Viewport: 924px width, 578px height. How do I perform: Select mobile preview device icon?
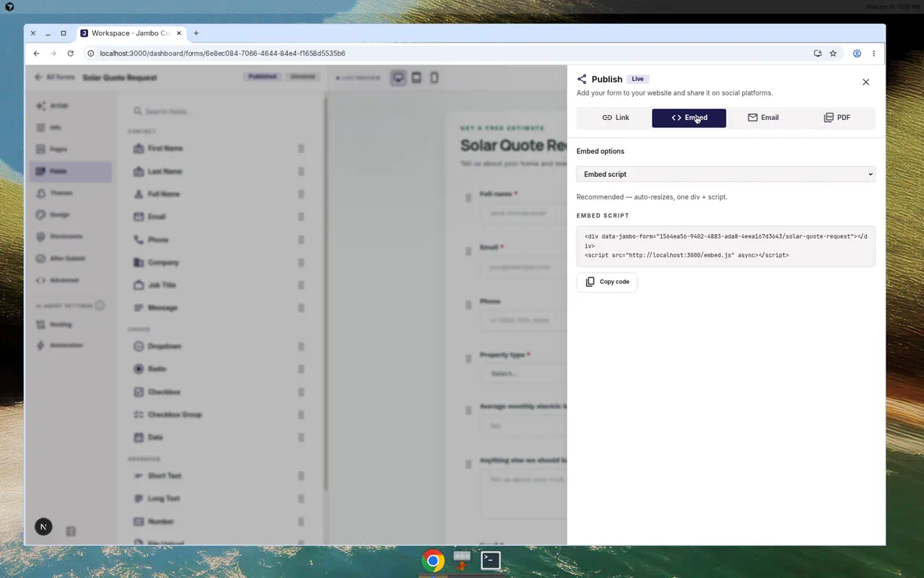(434, 77)
